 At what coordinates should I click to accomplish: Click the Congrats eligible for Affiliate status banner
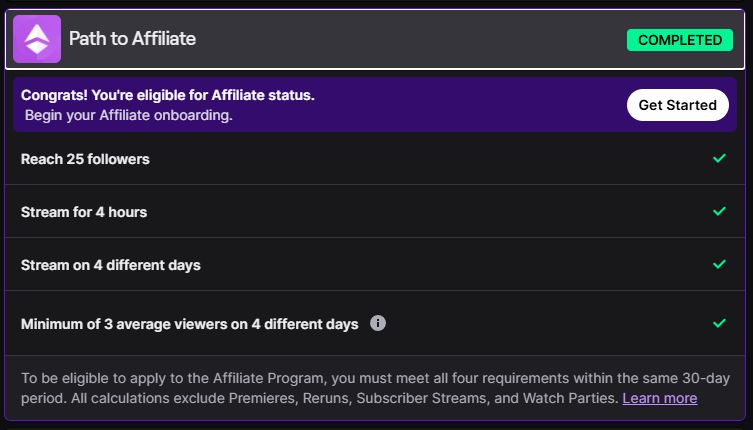[375, 105]
